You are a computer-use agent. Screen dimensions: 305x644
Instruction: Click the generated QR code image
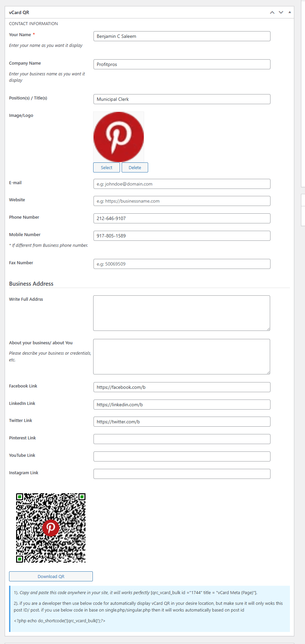coord(51,528)
